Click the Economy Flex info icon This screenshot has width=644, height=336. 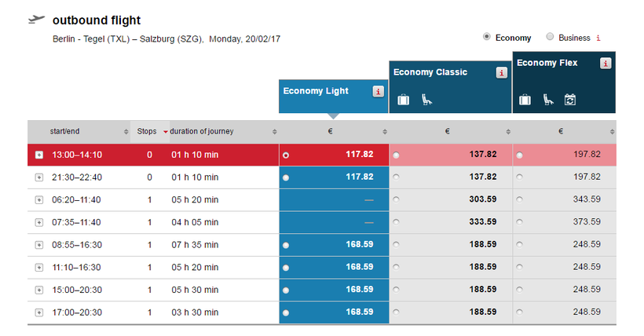[606, 64]
